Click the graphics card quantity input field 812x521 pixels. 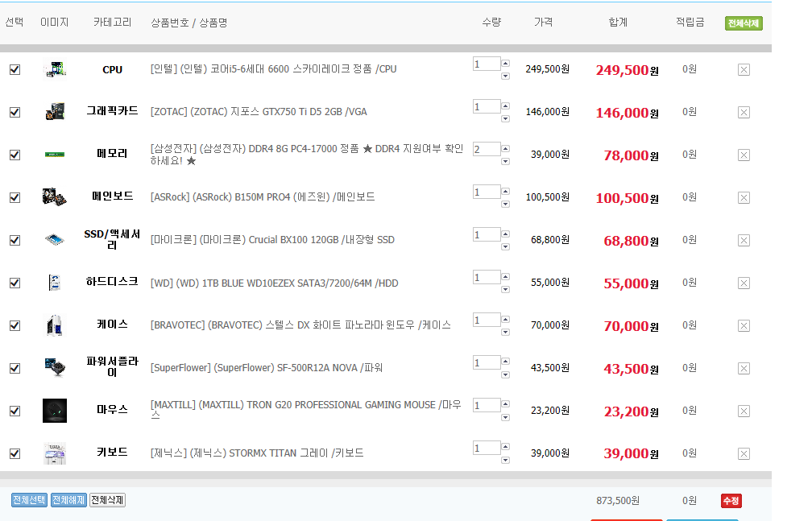click(487, 106)
